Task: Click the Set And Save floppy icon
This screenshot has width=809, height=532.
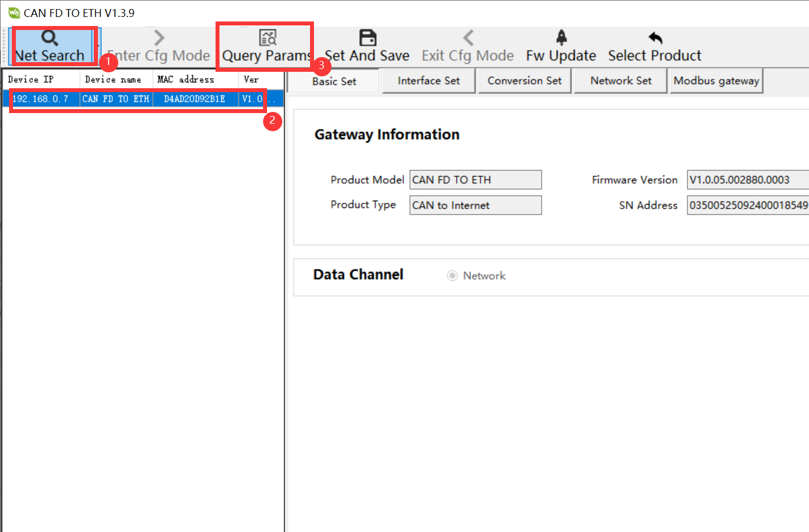Action: point(368,38)
